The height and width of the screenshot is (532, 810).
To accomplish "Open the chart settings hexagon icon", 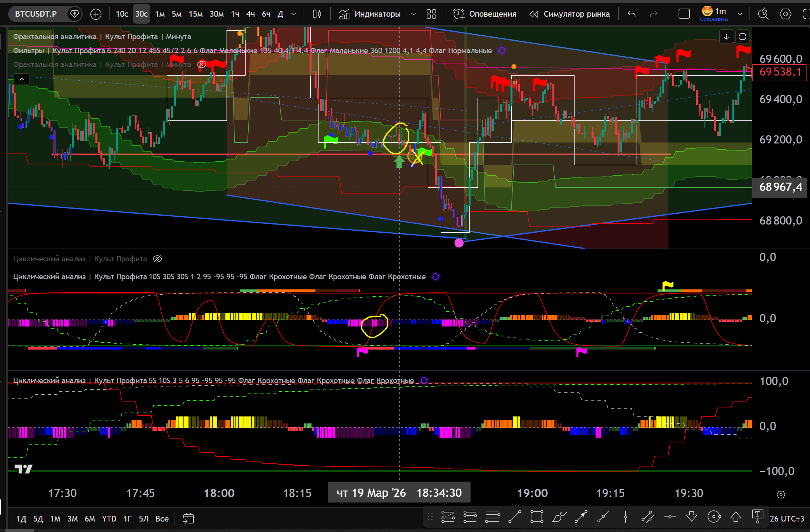I will pyautogui.click(x=786, y=14).
